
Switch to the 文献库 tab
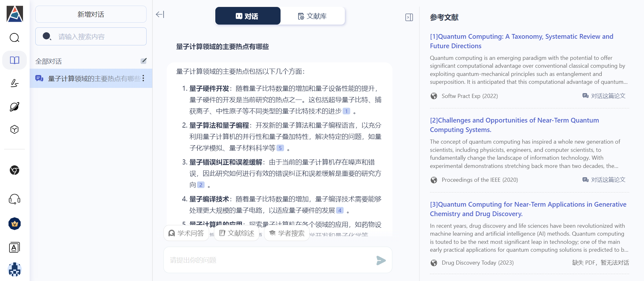pyautogui.click(x=312, y=16)
